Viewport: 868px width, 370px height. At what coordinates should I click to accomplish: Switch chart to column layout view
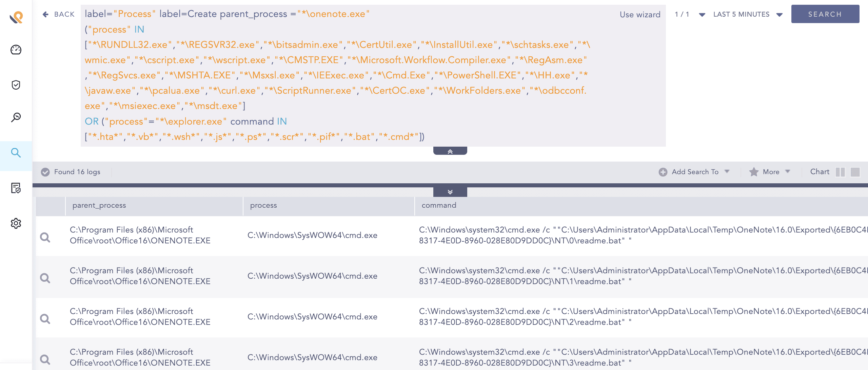click(x=840, y=172)
